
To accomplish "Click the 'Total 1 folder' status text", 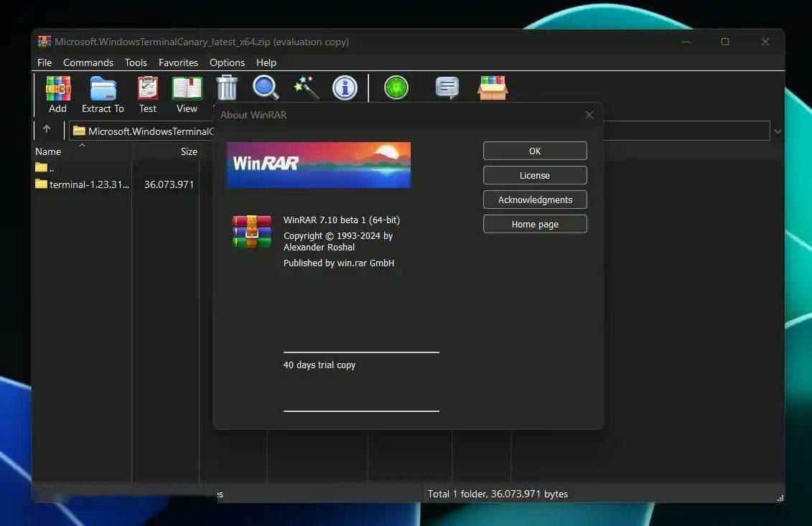I will pyautogui.click(x=498, y=494).
